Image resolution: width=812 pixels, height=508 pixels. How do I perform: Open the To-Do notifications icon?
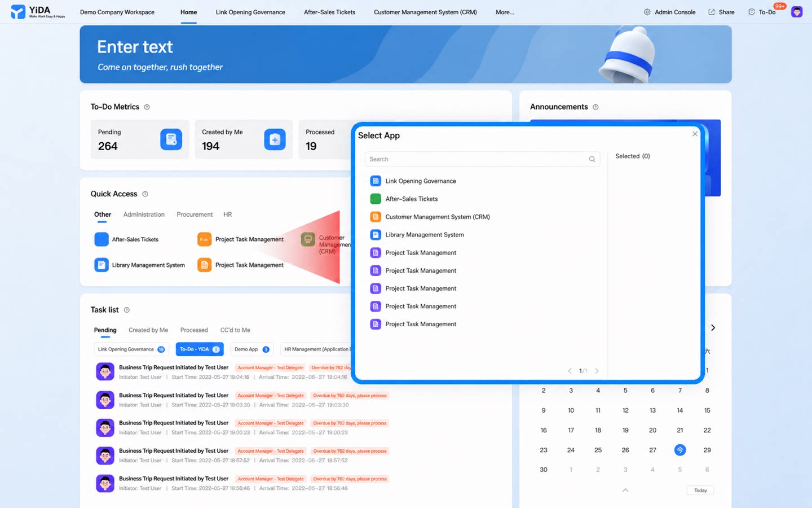[x=752, y=12]
